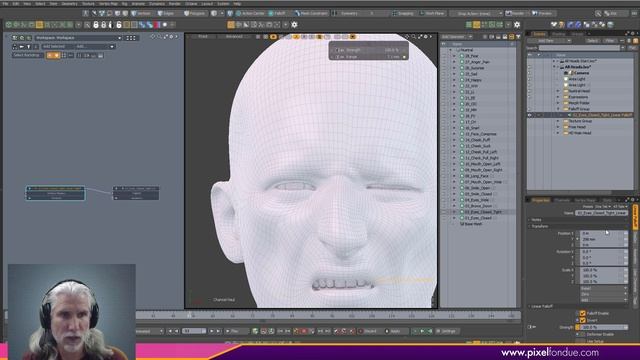Switch to the Items tab
Screen dimensions: 640x360
click(x=539, y=34)
